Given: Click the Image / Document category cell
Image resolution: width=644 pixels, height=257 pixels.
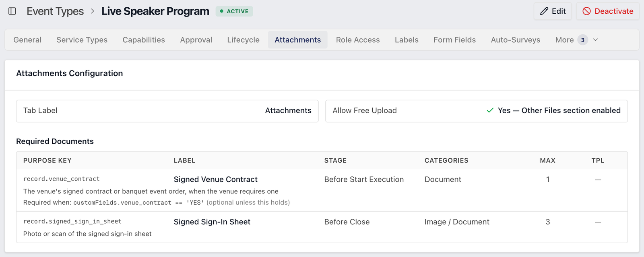Looking at the screenshot, I should [457, 222].
